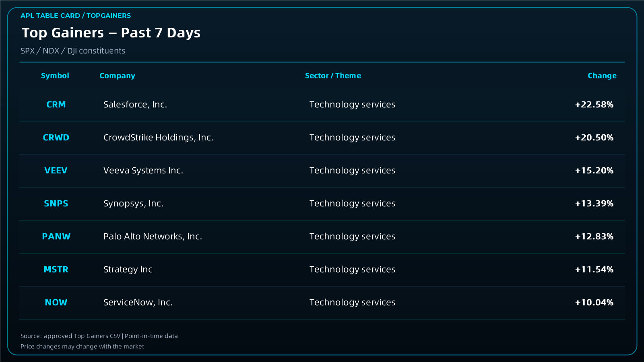Click the Synopsys Technology services sector cell

tap(352, 204)
